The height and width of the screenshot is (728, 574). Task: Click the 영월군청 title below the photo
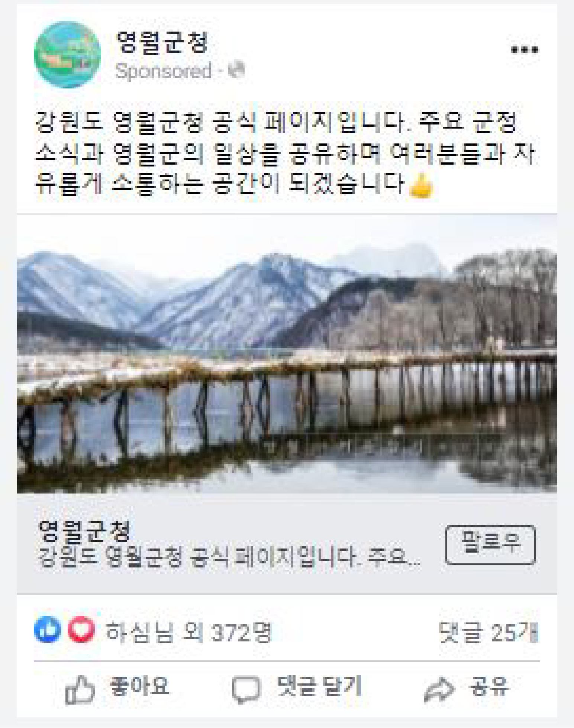point(84,530)
